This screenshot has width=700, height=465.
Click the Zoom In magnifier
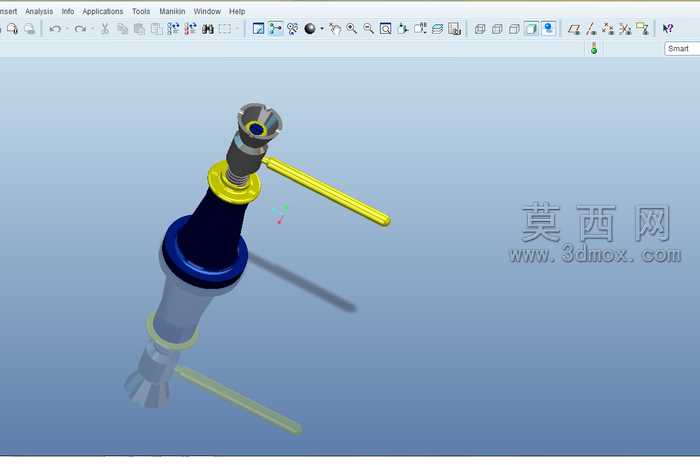352,29
